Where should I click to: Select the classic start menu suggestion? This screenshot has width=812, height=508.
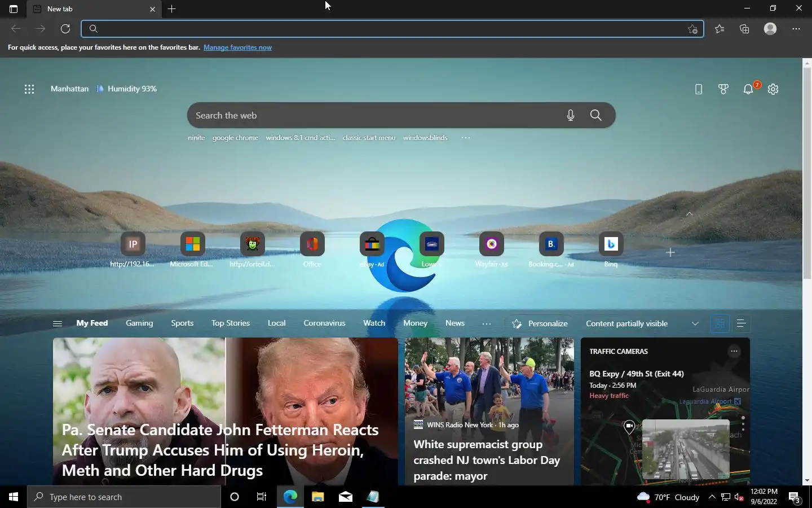(x=369, y=138)
